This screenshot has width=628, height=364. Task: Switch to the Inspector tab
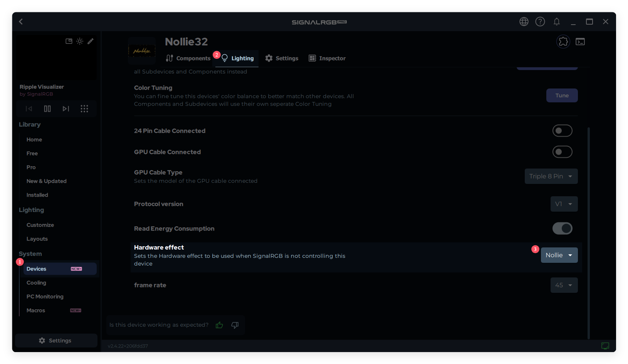click(327, 58)
